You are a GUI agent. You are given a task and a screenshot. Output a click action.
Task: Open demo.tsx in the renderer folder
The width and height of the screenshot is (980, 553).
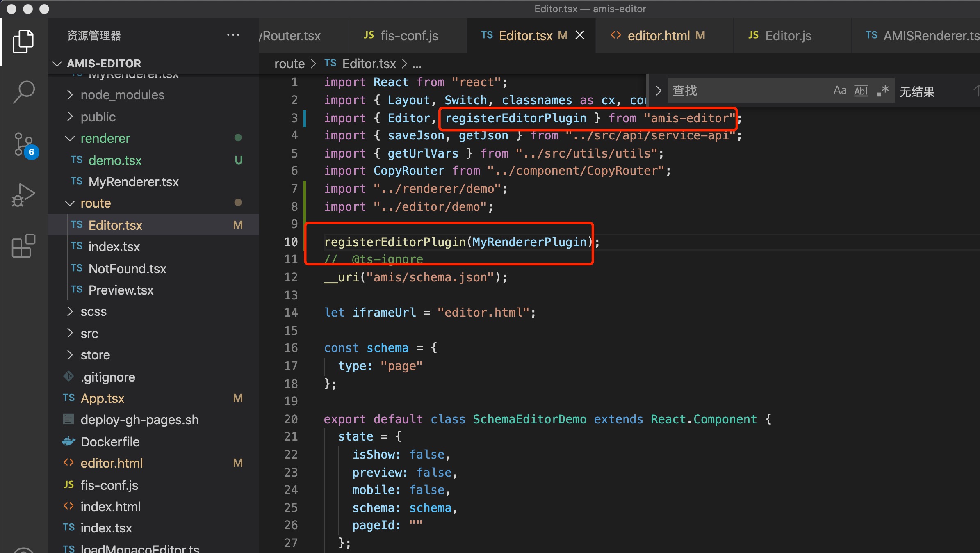pyautogui.click(x=153, y=160)
